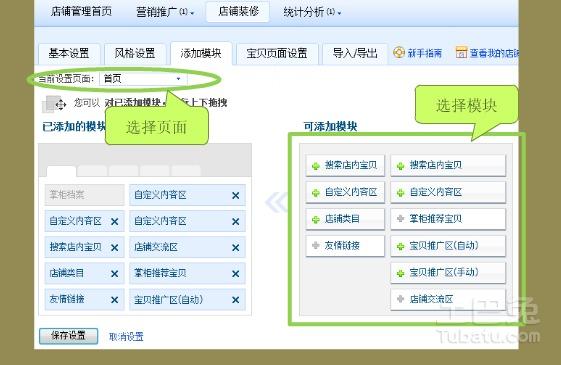
Task: Switch to the 风格设置 tab
Action: tap(135, 53)
